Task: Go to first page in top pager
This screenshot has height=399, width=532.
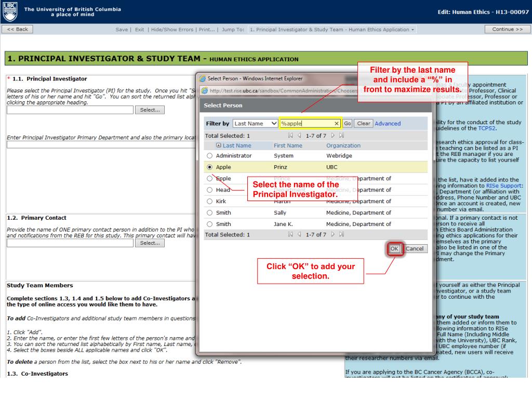Action: point(290,136)
